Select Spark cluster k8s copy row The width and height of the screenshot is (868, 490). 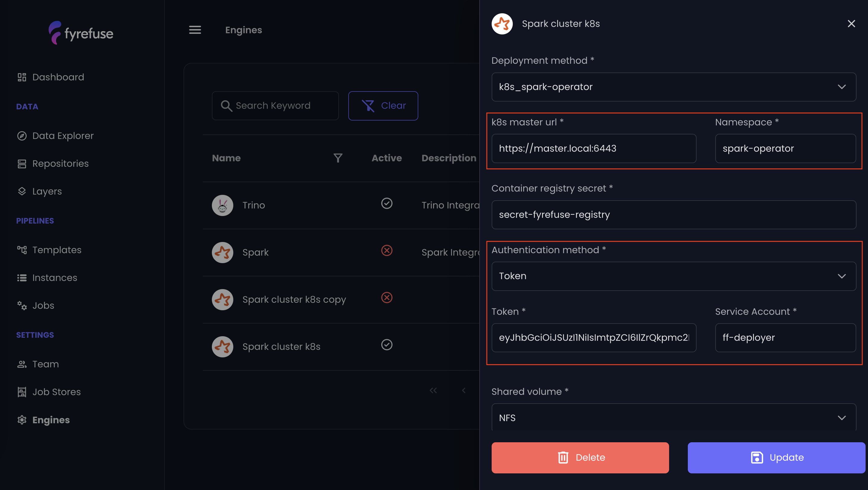pyautogui.click(x=294, y=299)
